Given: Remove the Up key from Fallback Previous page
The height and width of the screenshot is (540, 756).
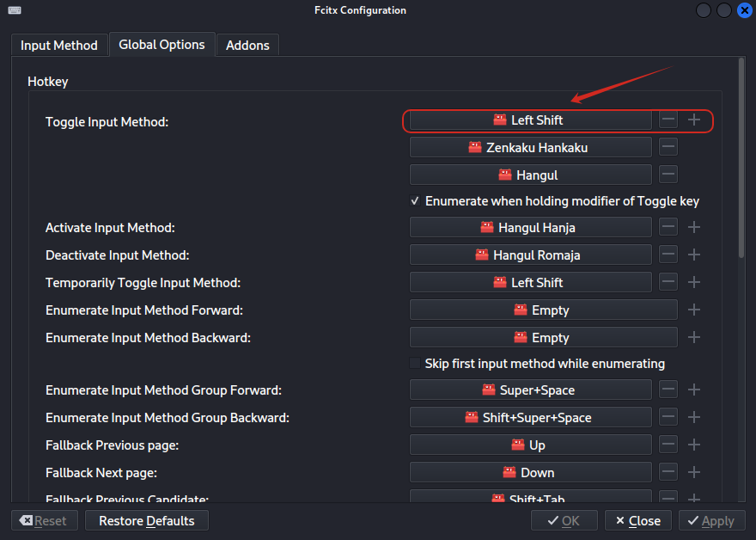Looking at the screenshot, I should [668, 445].
